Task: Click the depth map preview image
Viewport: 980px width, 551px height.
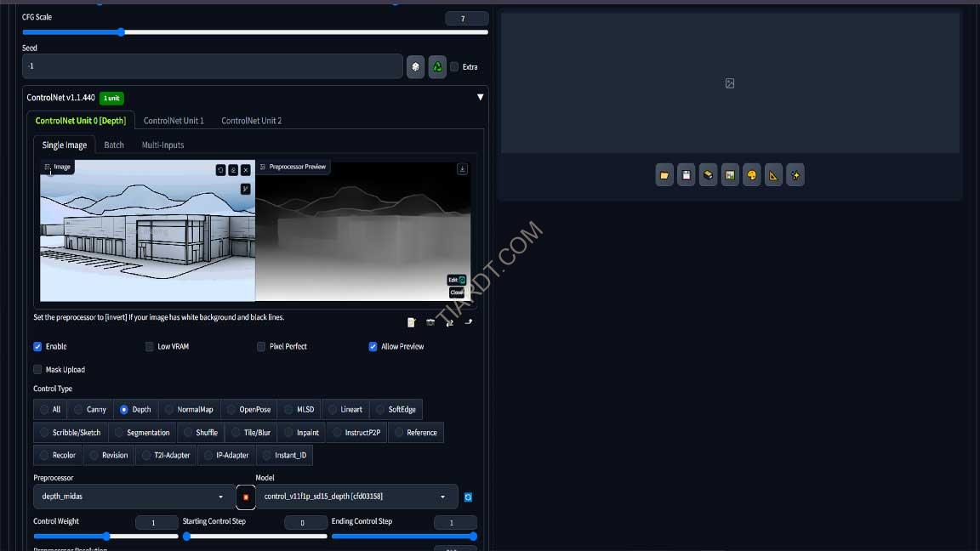Action: (363, 230)
